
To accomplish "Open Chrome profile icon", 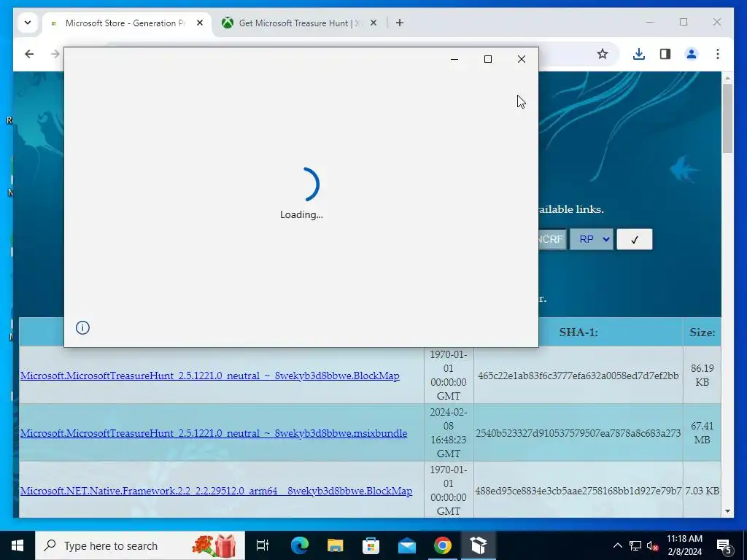I will pos(692,54).
